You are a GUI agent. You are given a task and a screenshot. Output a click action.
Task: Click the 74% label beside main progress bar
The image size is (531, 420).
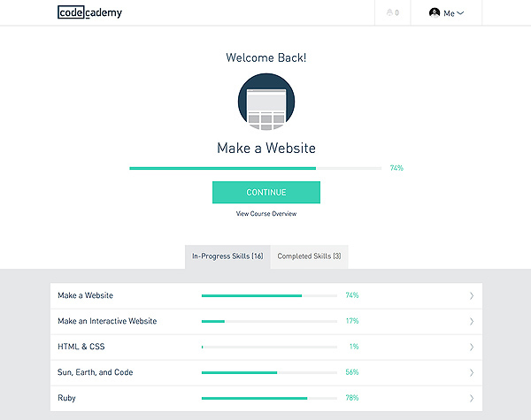click(x=396, y=168)
